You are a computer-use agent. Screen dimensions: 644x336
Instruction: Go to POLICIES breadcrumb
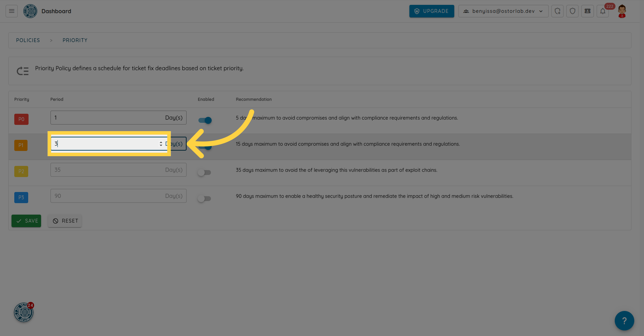(28, 40)
